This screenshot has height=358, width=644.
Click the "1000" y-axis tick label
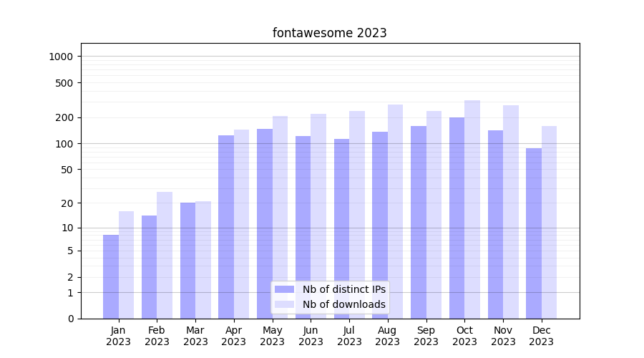coord(62,57)
